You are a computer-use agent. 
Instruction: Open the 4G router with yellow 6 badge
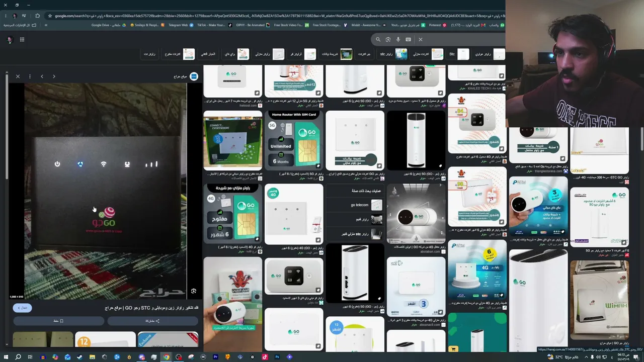(477, 270)
